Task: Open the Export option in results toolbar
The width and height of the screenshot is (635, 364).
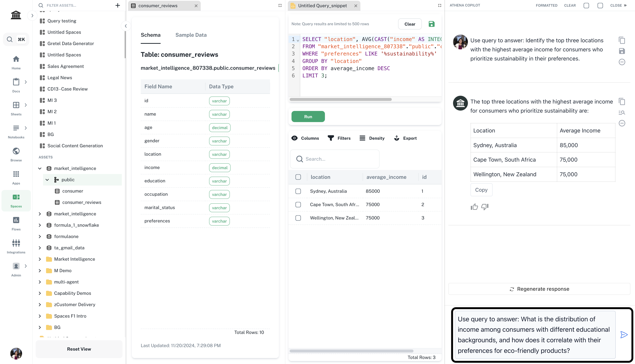Action: coord(406,138)
